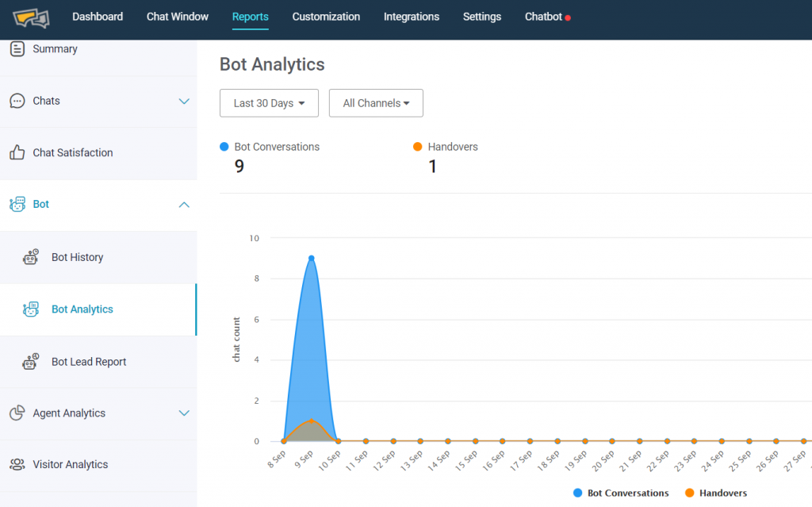812x507 pixels.
Task: Switch to the Dashboard tab
Action: pyautogui.click(x=98, y=17)
